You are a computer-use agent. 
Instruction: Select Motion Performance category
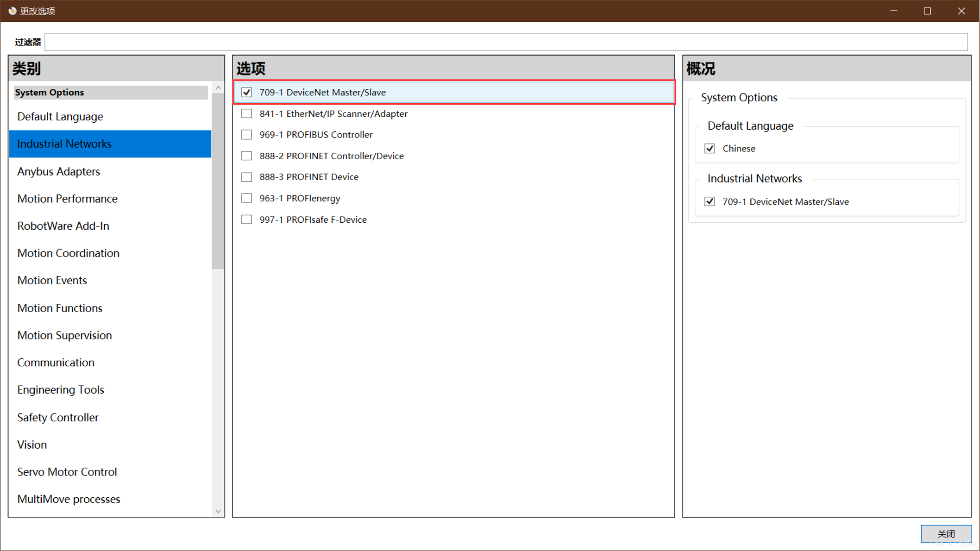click(68, 199)
